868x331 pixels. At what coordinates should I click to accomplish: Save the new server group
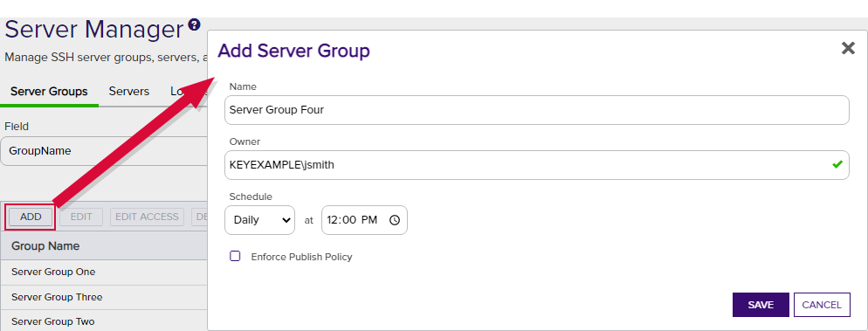pyautogui.click(x=761, y=305)
